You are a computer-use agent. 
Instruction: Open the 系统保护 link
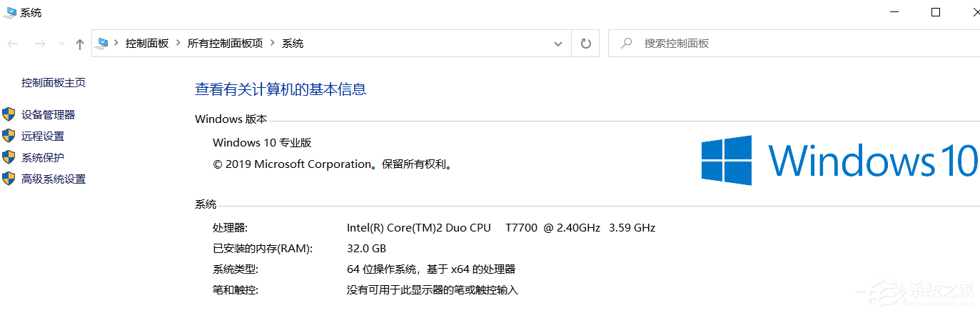[x=43, y=157]
